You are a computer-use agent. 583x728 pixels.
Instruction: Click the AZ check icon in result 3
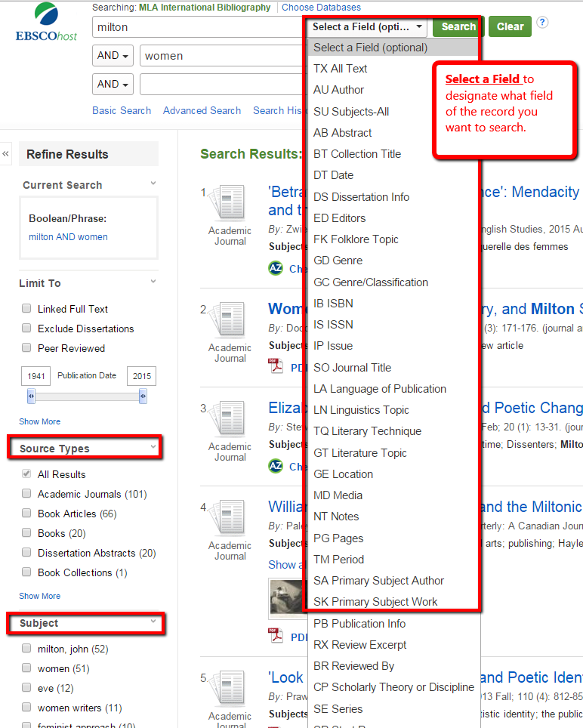(276, 466)
